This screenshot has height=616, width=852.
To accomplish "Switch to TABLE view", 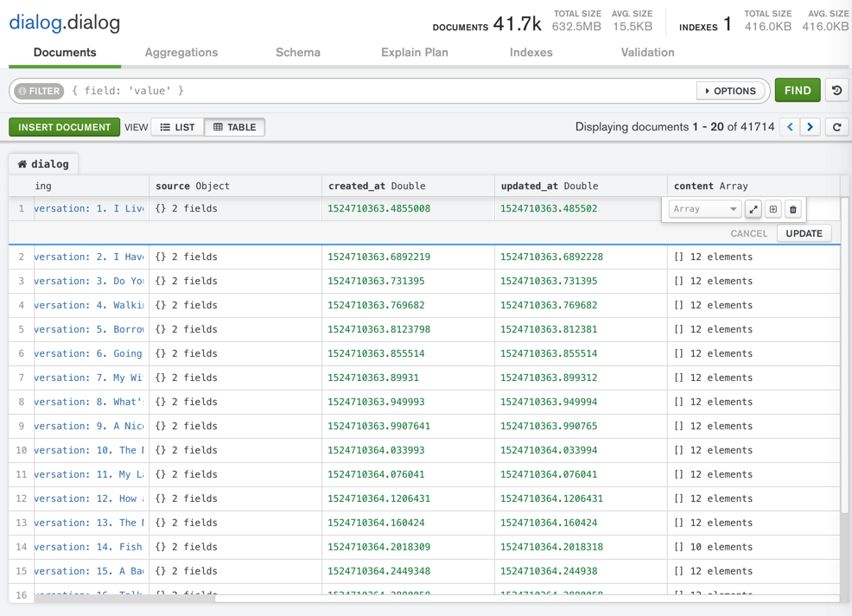I will tap(235, 127).
